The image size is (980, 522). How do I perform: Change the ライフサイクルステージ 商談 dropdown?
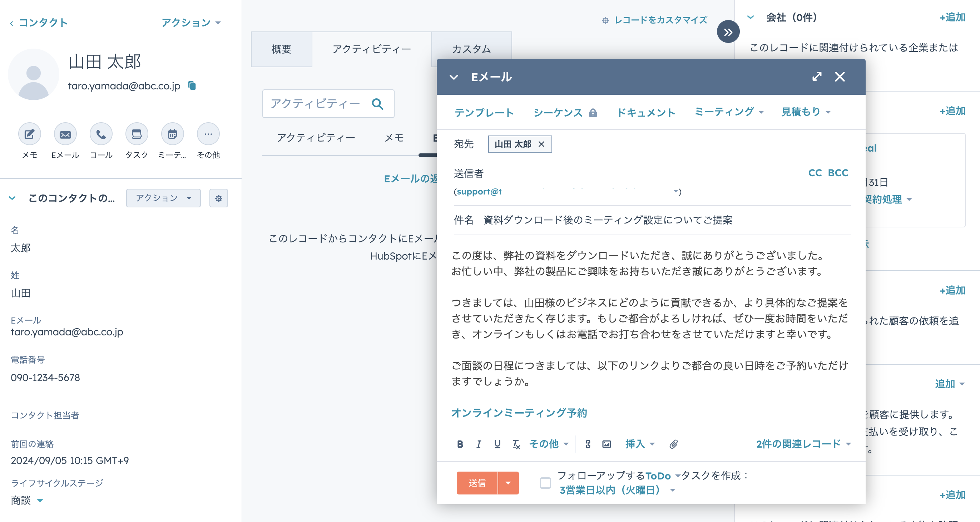[x=27, y=500]
